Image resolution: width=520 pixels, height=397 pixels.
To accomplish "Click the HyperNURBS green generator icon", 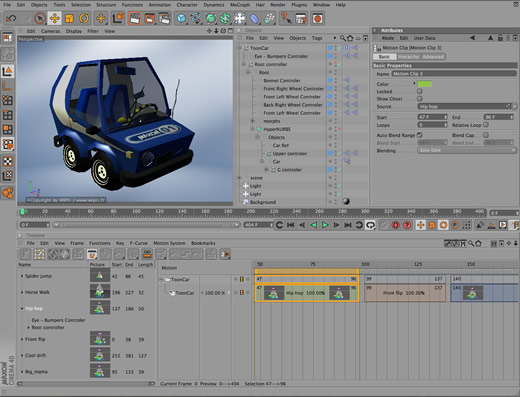I will click(211, 18).
